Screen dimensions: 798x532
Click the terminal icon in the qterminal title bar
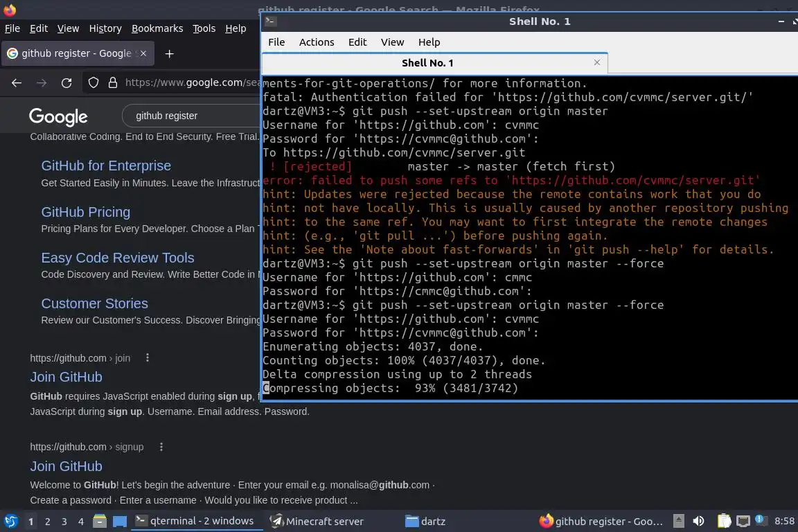(x=271, y=21)
